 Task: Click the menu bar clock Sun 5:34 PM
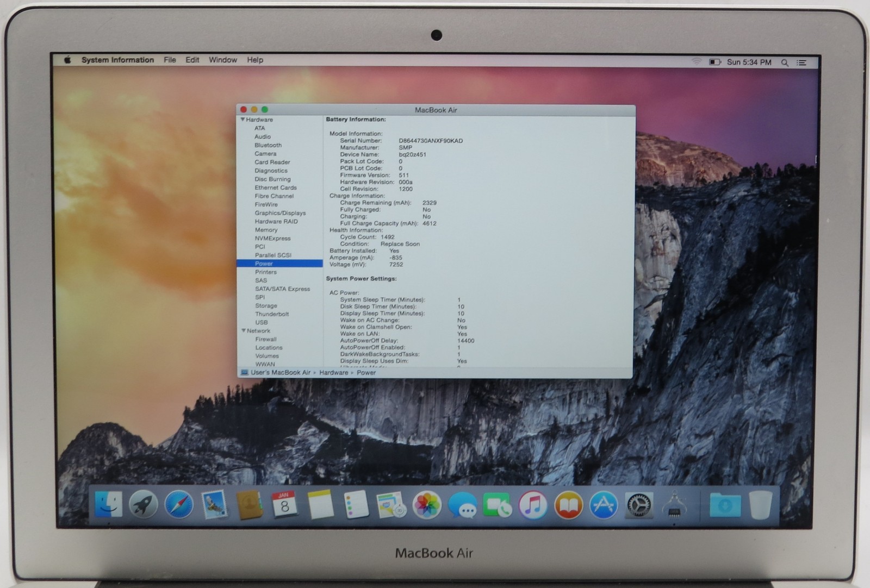pos(749,62)
